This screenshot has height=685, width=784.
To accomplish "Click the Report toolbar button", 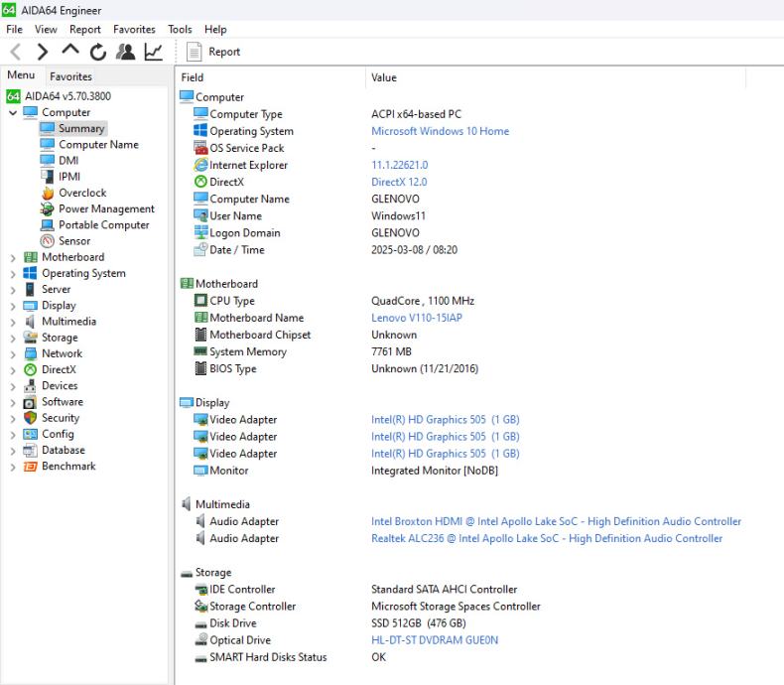I will click(x=213, y=52).
